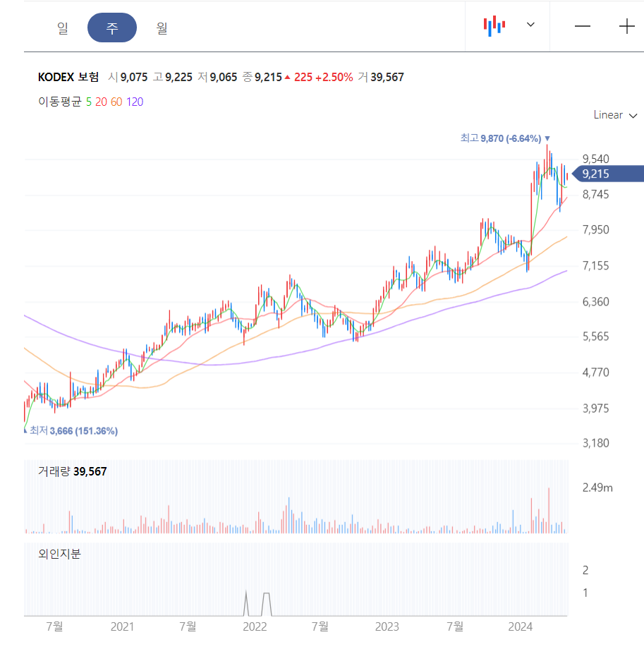
Task: Click the 이동평균 moving average label
Action: pyautogui.click(x=60, y=102)
